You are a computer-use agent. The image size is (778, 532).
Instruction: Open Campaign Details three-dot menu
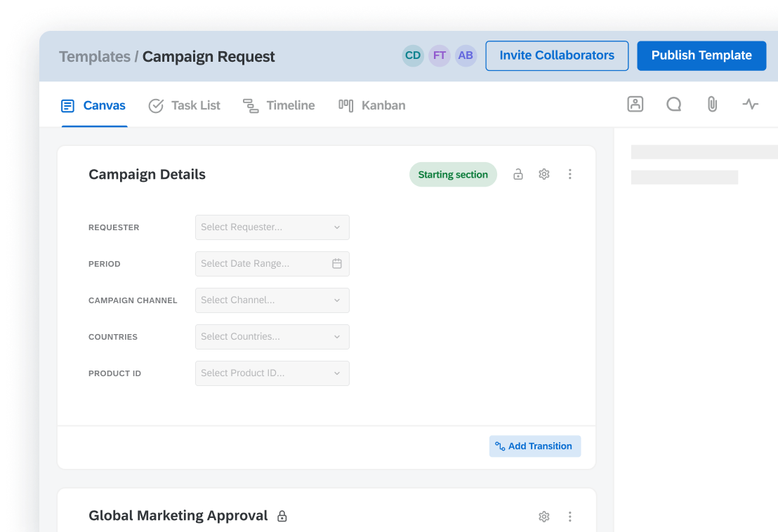[x=569, y=174]
